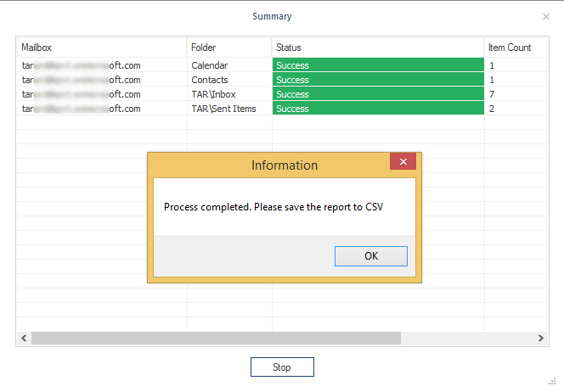Click the Summary window title

(272, 16)
